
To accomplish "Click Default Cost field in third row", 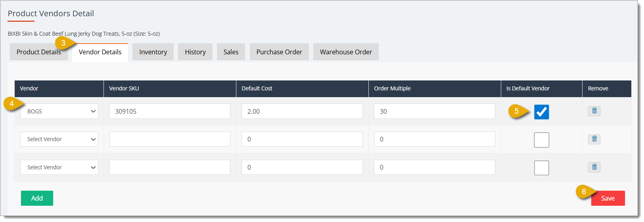I will coord(302,167).
